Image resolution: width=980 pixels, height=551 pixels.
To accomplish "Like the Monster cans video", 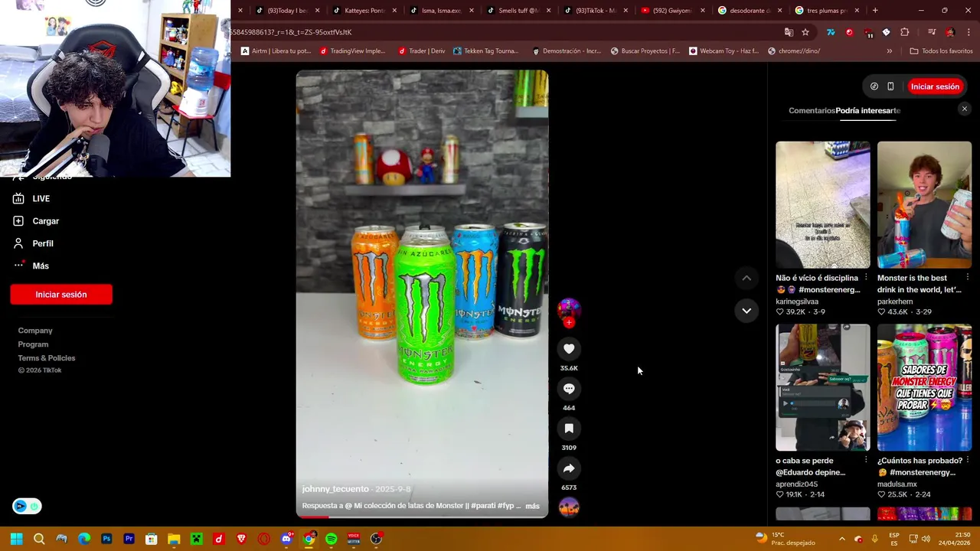I will 569,349.
